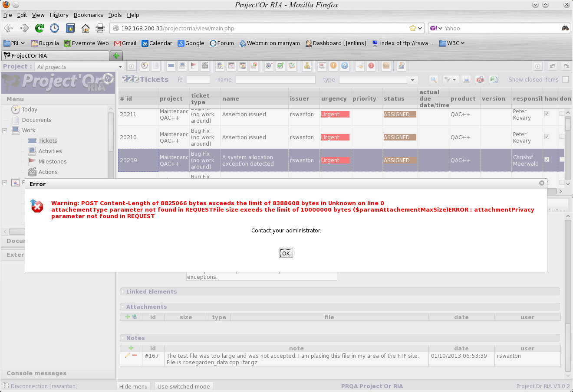Reload the page with Firefox refresh icon
The height and width of the screenshot is (392, 573).
(40, 29)
